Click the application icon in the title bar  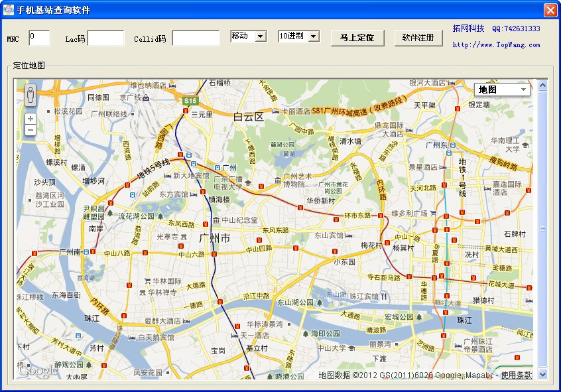[8, 9]
